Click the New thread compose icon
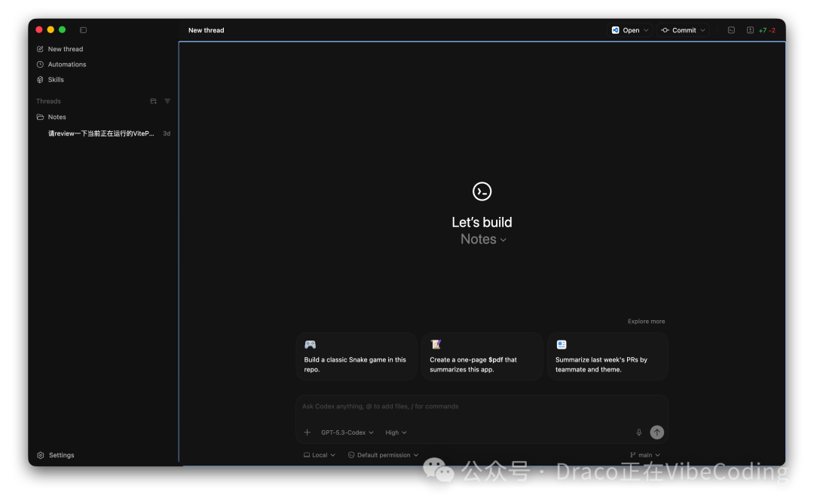This screenshot has height=504, width=814. 40,49
